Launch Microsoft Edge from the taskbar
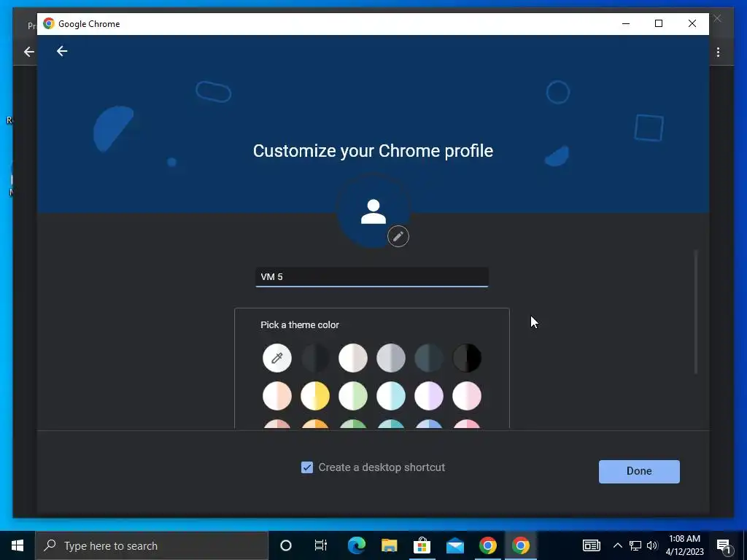This screenshot has height=560, width=747. pos(356,545)
